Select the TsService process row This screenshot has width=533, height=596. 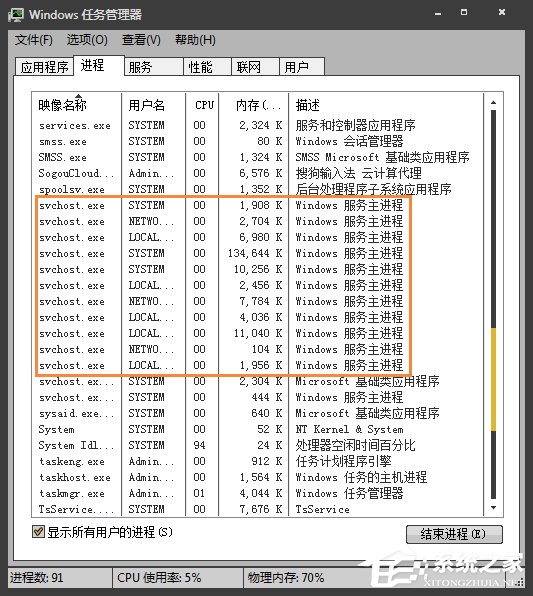258,509
